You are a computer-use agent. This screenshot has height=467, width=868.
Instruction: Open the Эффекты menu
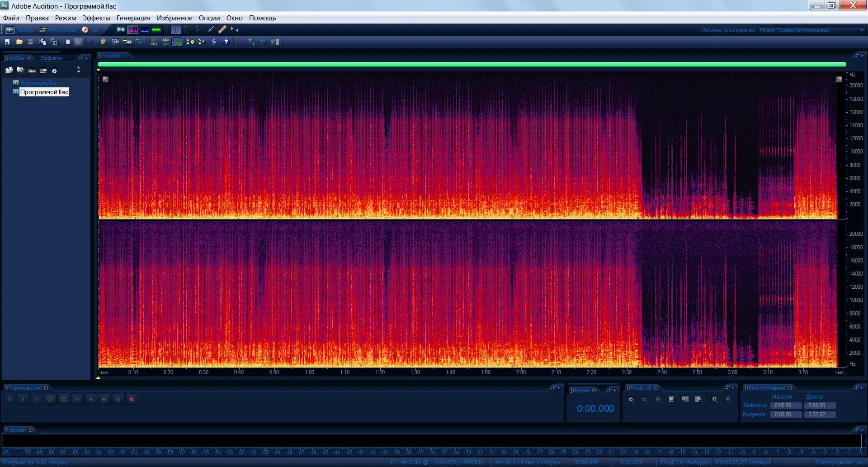(96, 18)
